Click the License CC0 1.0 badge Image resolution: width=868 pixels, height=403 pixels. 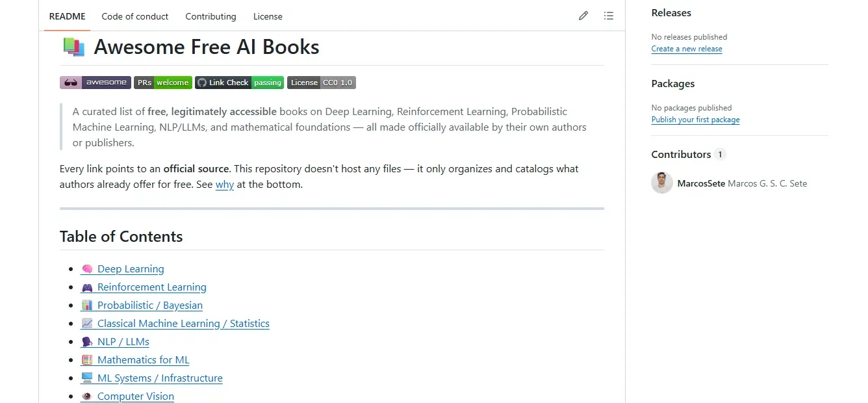pyautogui.click(x=322, y=83)
